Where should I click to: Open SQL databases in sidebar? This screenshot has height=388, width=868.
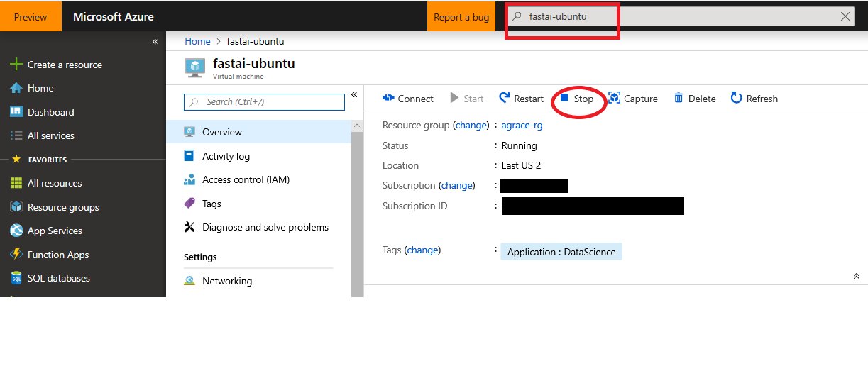pos(58,278)
